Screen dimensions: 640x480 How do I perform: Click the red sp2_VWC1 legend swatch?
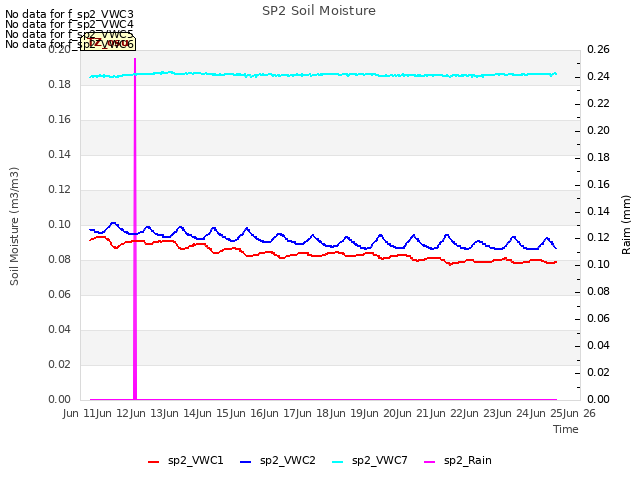(153, 462)
